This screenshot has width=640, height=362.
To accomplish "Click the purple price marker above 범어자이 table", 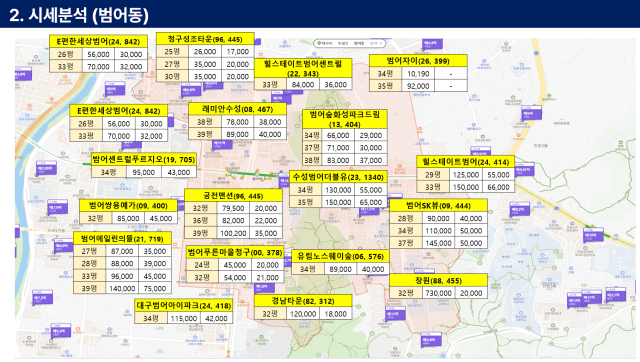I will point(432,44).
